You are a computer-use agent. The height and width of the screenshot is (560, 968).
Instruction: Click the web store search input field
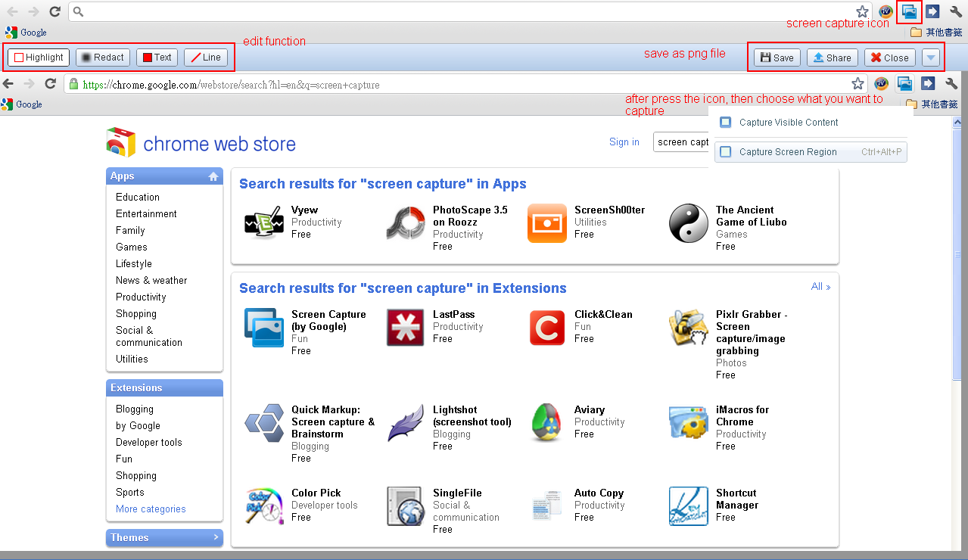click(x=682, y=142)
